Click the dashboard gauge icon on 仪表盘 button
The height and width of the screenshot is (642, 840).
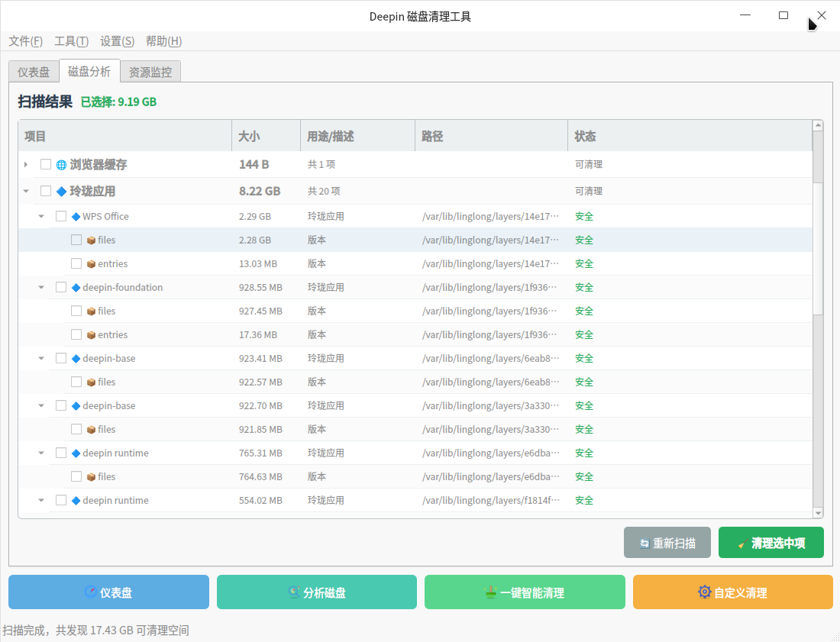91,592
